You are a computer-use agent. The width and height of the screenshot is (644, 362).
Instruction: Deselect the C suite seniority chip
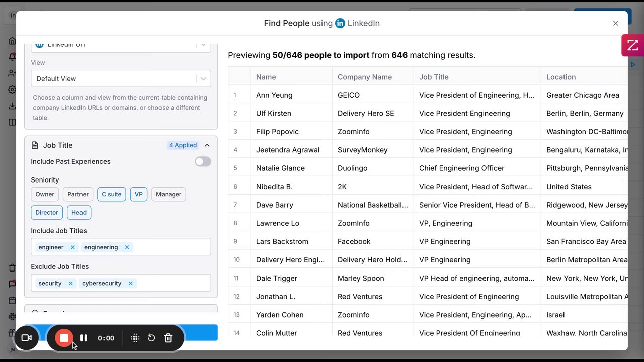coord(112,194)
